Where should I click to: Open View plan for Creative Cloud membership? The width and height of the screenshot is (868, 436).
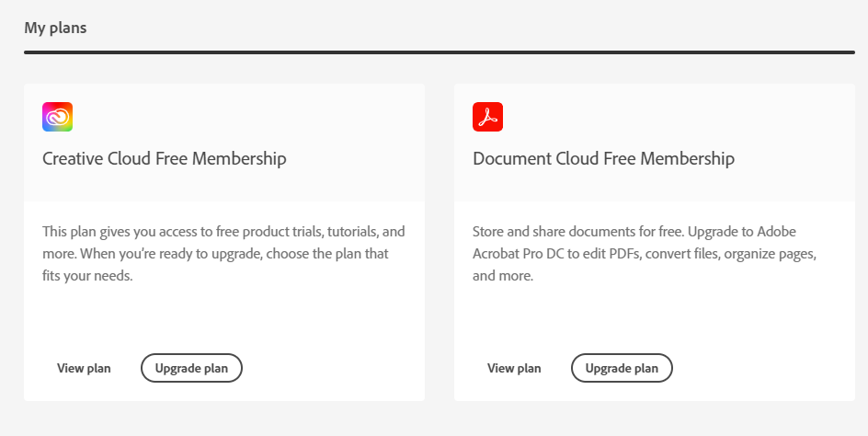coord(84,369)
